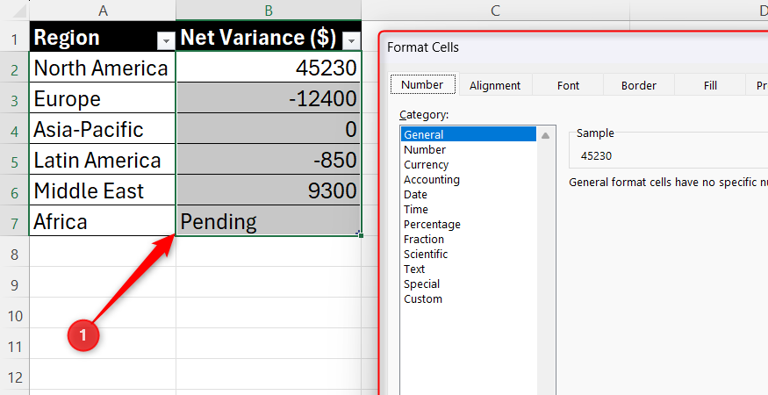Select column B header
Screen dimensions: 768x395
tap(268, 10)
